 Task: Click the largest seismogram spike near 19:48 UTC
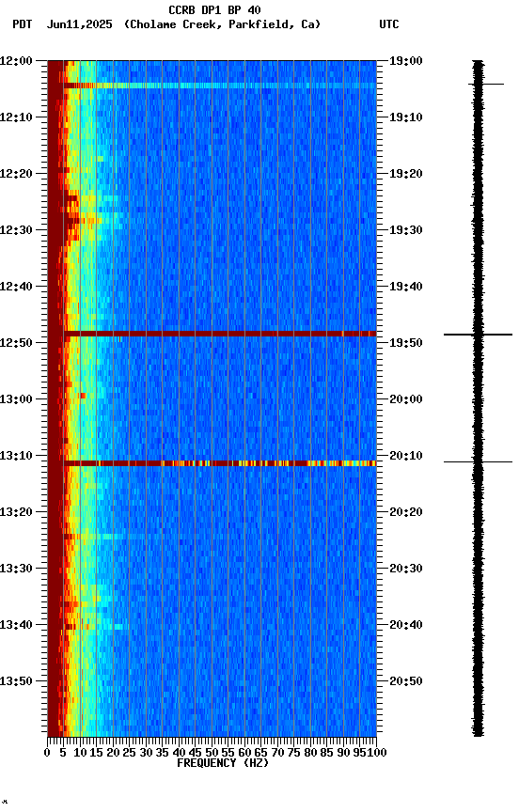(x=478, y=335)
